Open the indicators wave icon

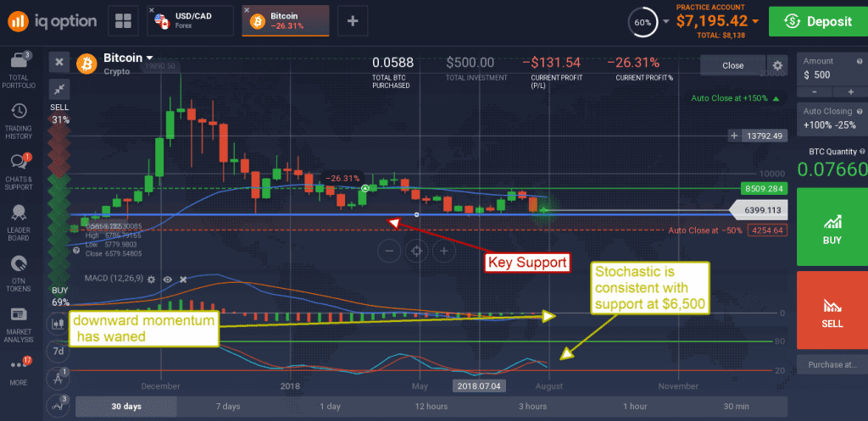(58, 406)
